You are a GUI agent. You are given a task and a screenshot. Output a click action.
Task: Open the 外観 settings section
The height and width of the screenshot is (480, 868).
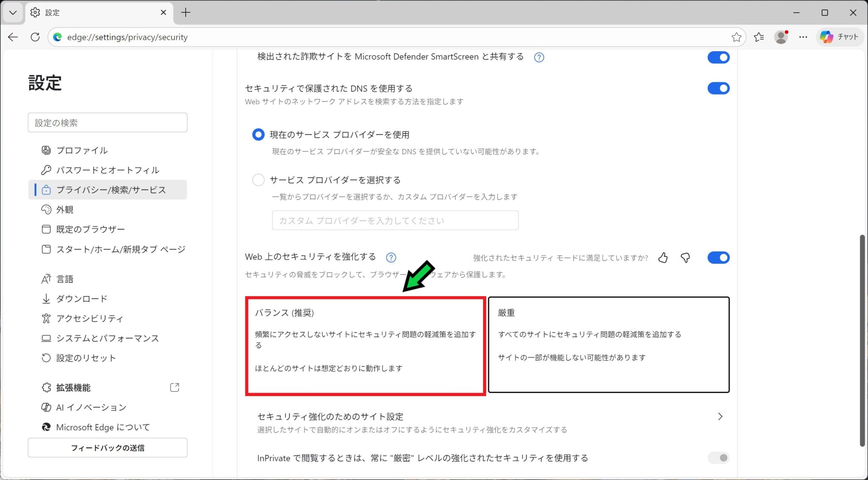click(x=65, y=209)
